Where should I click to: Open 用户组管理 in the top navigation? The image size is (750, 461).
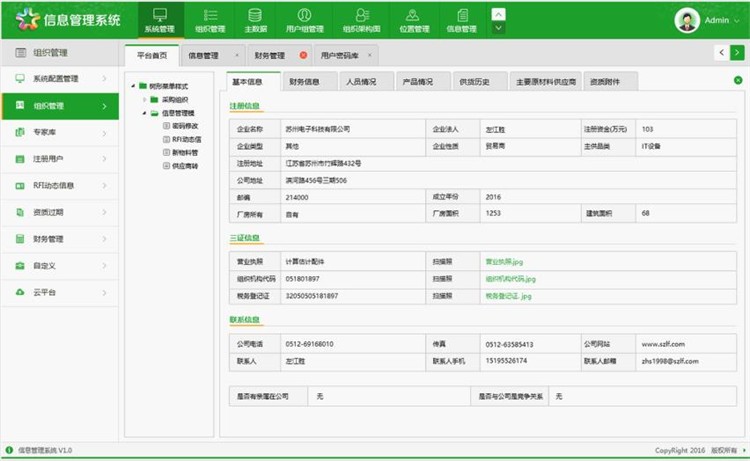click(305, 20)
